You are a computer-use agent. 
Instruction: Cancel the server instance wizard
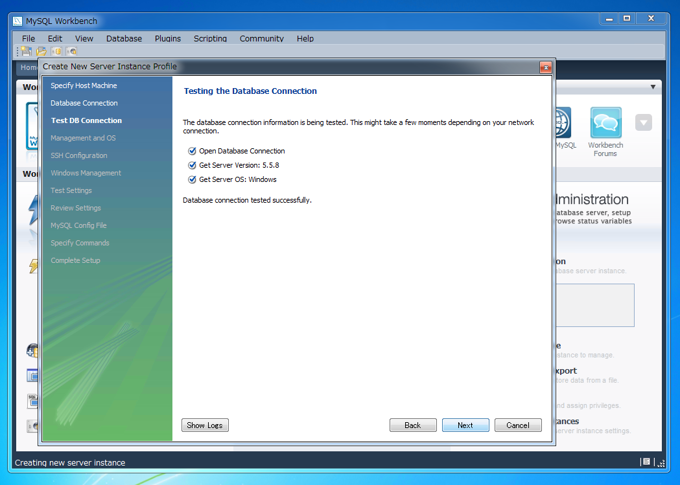[518, 425]
